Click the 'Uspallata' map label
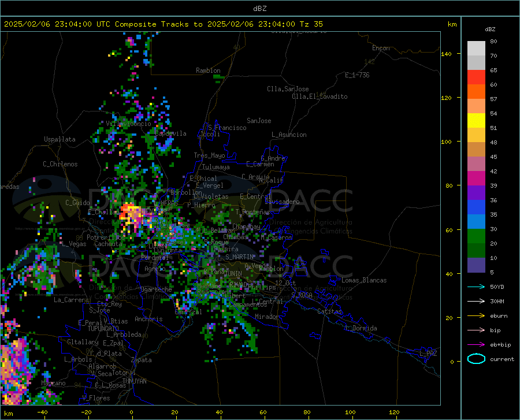520x420 pixels. click(60, 139)
